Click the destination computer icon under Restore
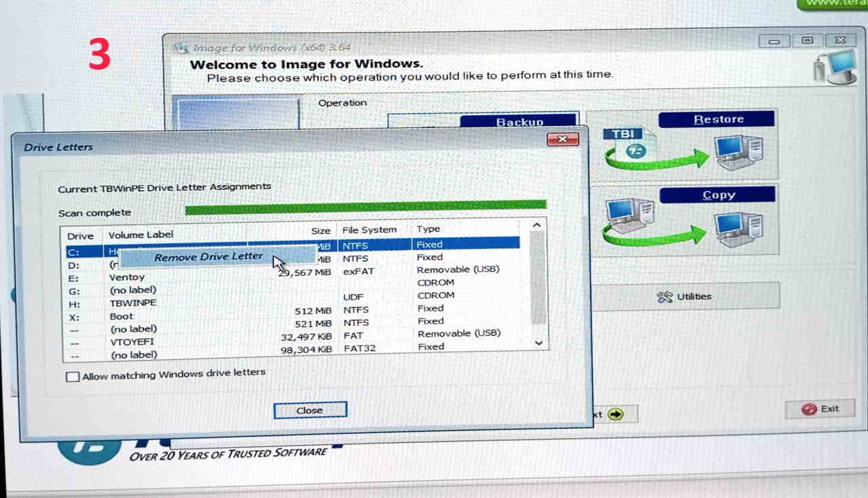 tap(739, 153)
